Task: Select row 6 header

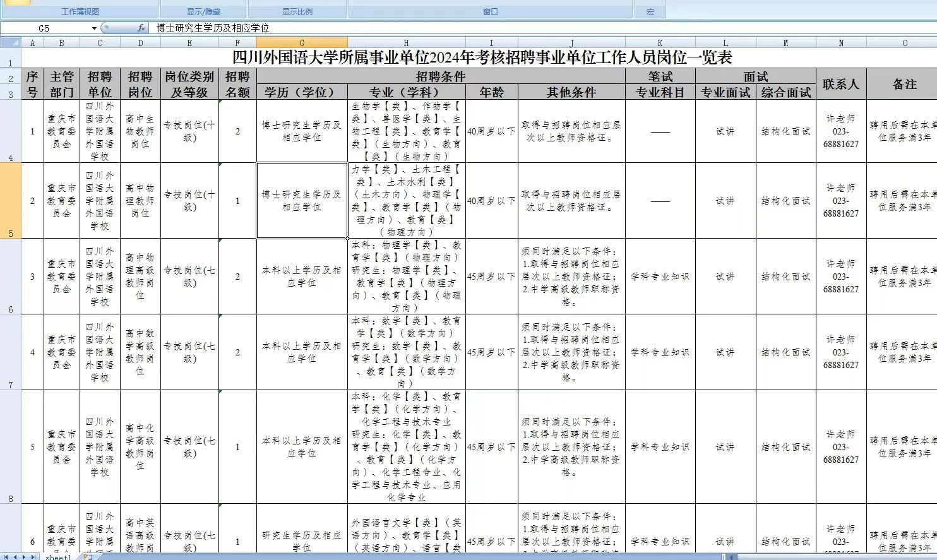Action: [11, 277]
